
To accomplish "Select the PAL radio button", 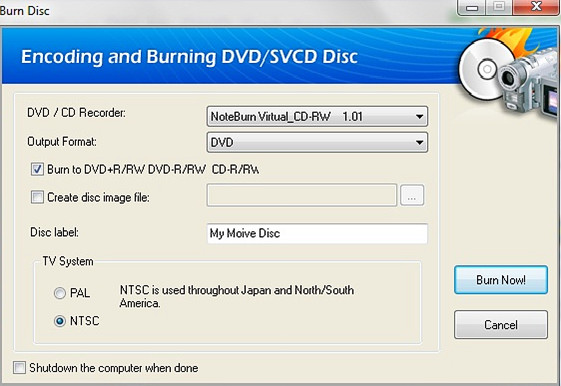I will [x=60, y=293].
